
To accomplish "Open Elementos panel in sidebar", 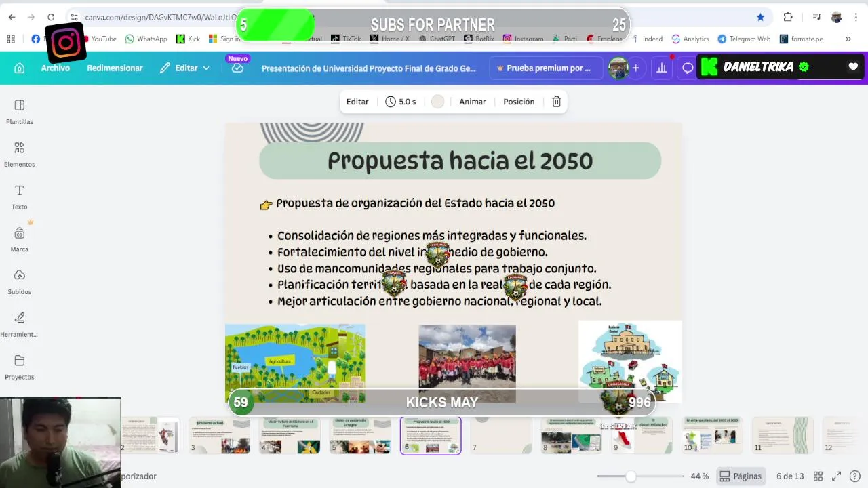I will 20,155.
